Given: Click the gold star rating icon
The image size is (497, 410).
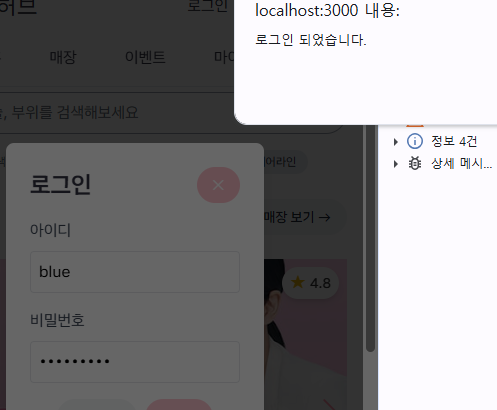Looking at the screenshot, I should 298,283.
